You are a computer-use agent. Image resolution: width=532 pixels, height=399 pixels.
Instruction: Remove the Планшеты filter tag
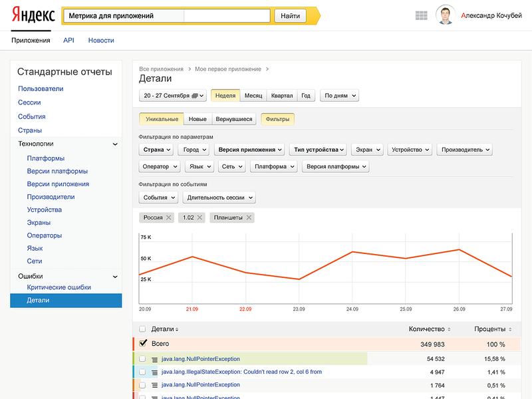pyautogui.click(x=249, y=217)
